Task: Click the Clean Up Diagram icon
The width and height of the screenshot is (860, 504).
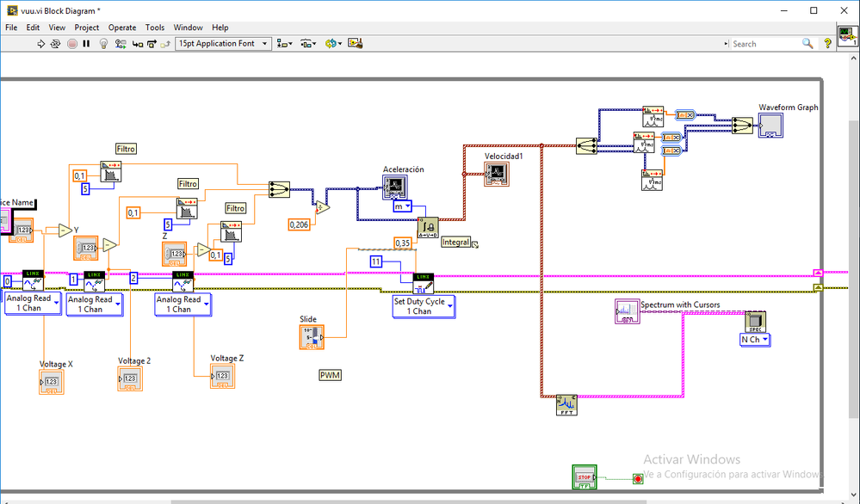Action: tap(355, 44)
